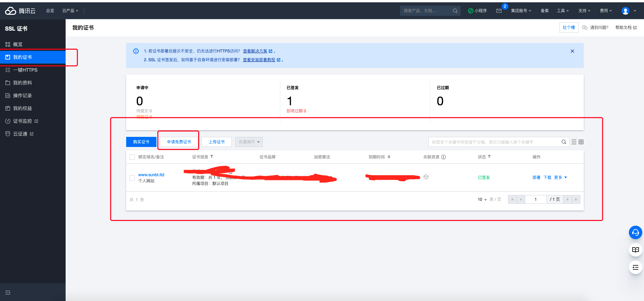The height and width of the screenshot is (301, 644).
Task: Open the www.sunbt.ltd domain link
Action: point(151,175)
